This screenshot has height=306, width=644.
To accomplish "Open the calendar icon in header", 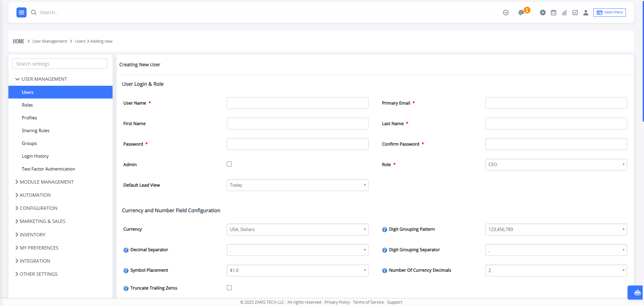I will 554,12.
